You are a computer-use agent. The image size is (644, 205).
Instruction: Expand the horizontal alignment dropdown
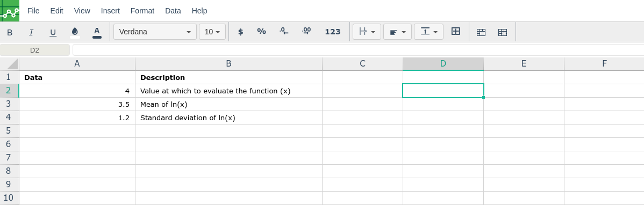coord(397,32)
